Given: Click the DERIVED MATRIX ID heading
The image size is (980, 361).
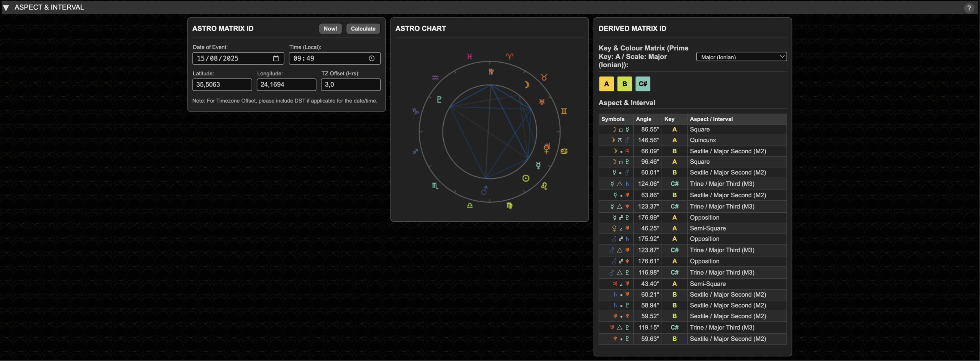Looking at the screenshot, I should [632, 29].
